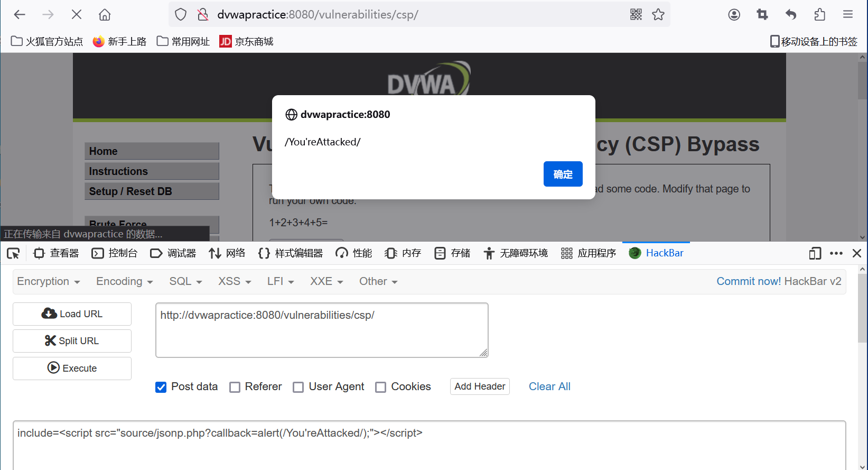This screenshot has width=868, height=470.
Task: Enable the Referer checkbox
Action: click(235, 388)
